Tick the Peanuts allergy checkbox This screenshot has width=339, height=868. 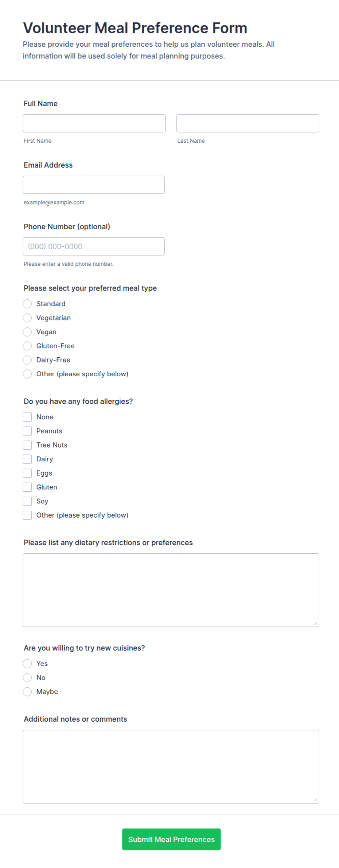[27, 431]
